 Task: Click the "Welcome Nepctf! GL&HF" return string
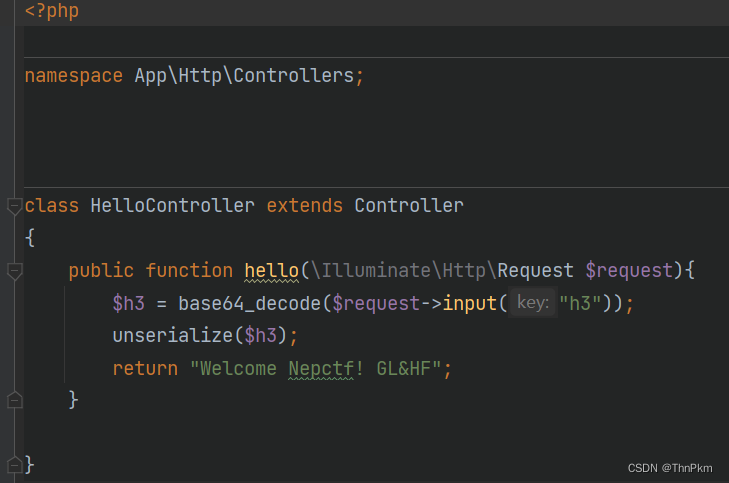pos(321,368)
